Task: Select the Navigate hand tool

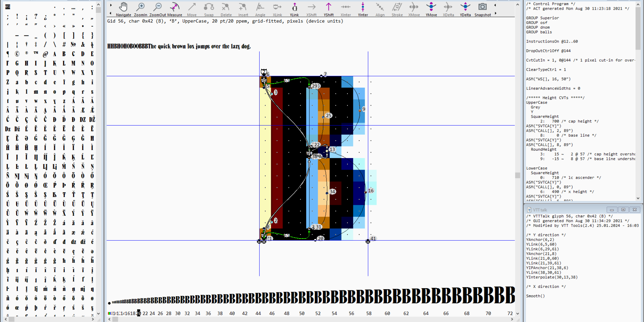Action: point(123,9)
